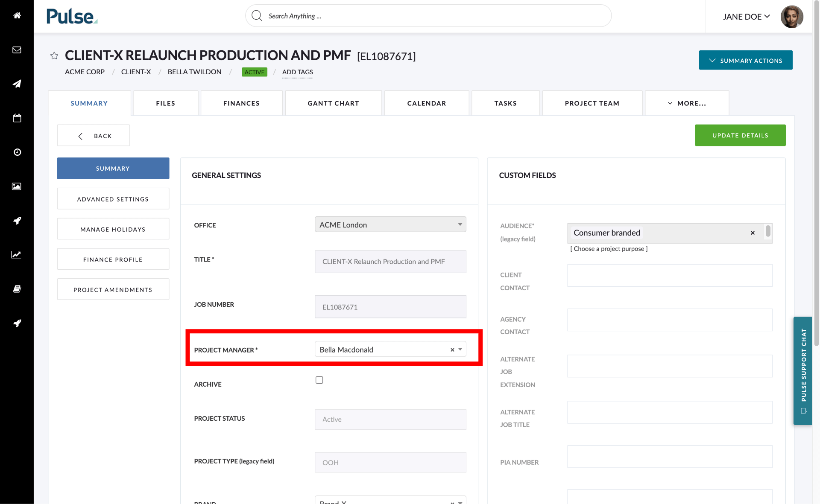The width and height of the screenshot is (820, 504).
Task: Click the Audience field inner scrollbar
Action: click(768, 232)
